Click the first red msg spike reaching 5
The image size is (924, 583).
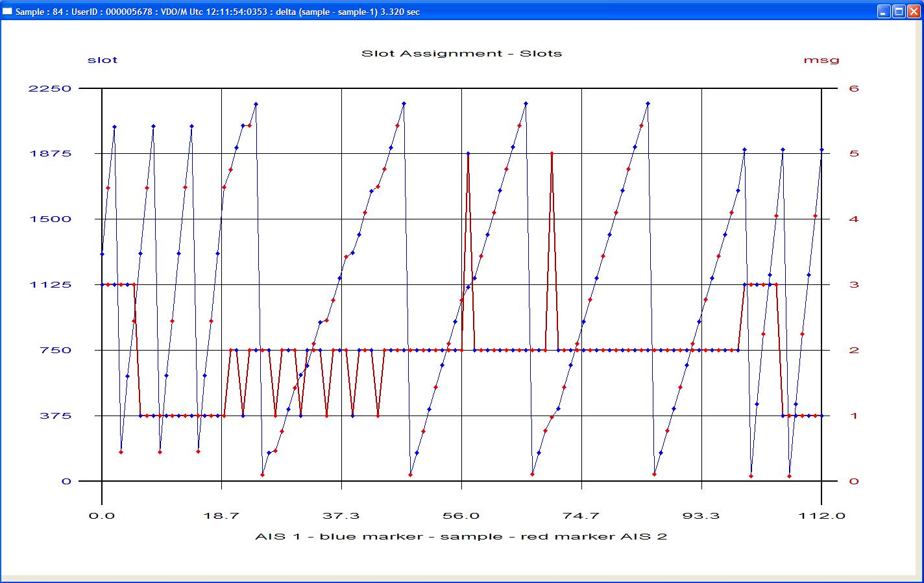tap(468, 154)
